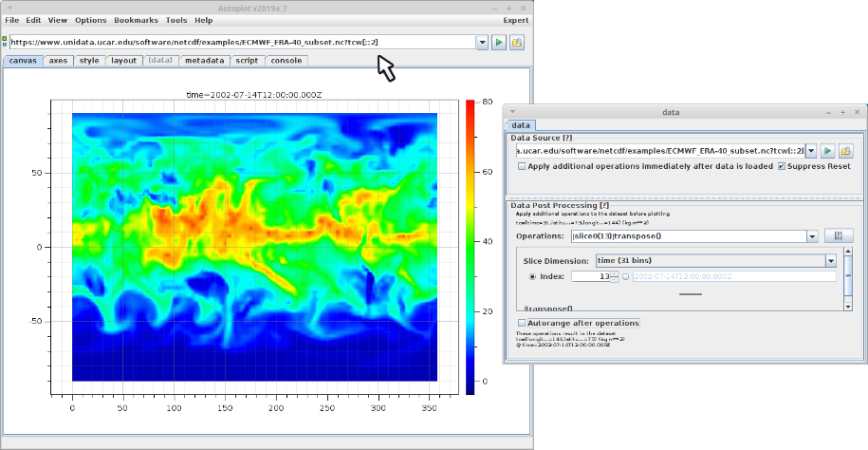The width and height of the screenshot is (868, 450).
Task: Open recent URIs dropdown in main address bar
Action: (482, 42)
